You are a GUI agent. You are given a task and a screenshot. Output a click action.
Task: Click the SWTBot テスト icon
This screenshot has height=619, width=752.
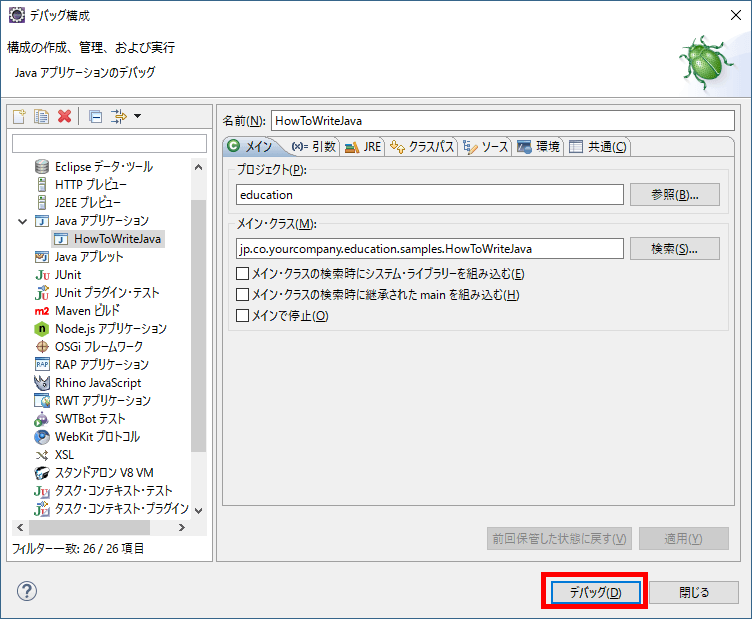(x=41, y=419)
